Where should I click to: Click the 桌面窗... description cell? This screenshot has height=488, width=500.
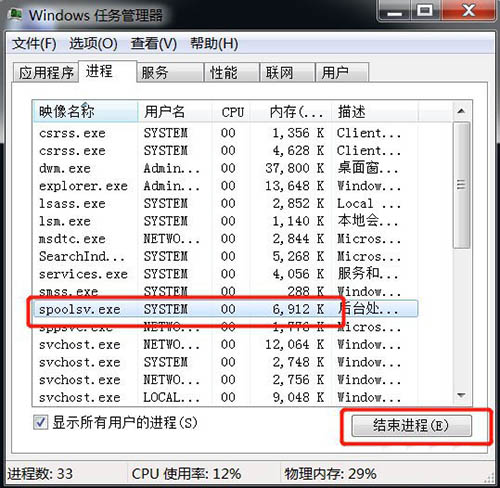(368, 168)
